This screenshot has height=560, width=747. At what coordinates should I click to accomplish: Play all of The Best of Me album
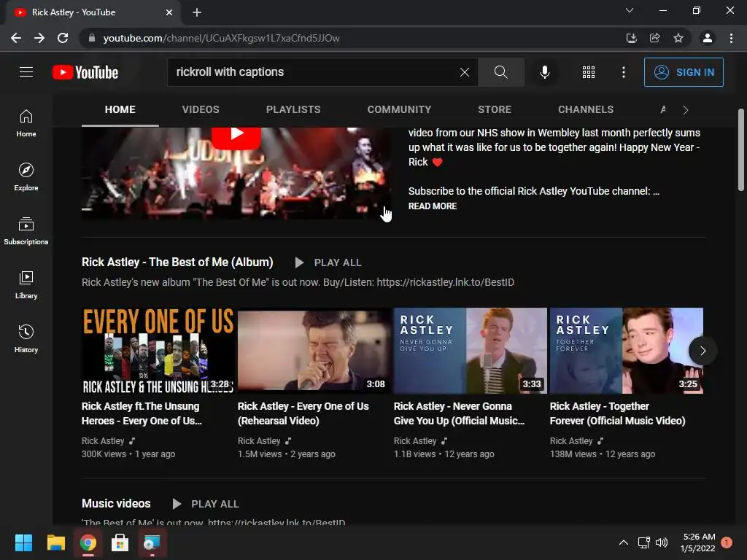(328, 262)
